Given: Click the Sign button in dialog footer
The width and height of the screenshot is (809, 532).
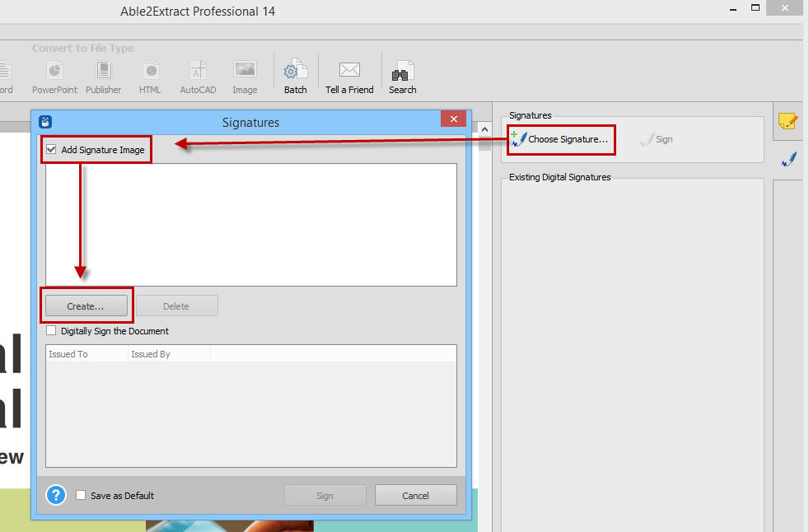Looking at the screenshot, I should (325, 496).
